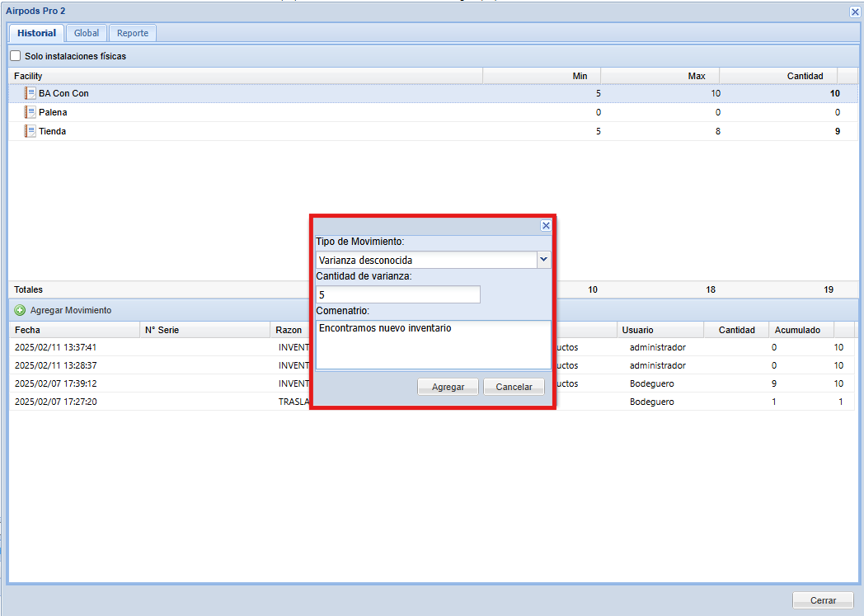864x616 pixels.
Task: Switch to the Global tab
Action: tap(87, 33)
